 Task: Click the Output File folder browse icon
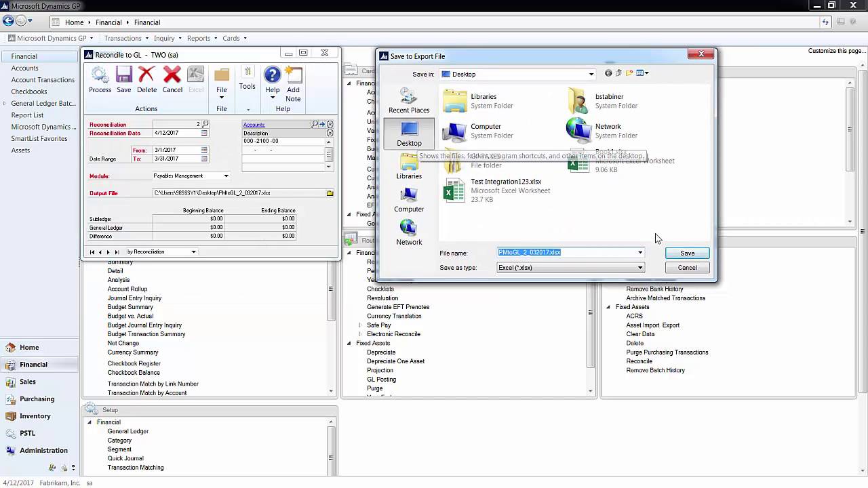(x=330, y=193)
